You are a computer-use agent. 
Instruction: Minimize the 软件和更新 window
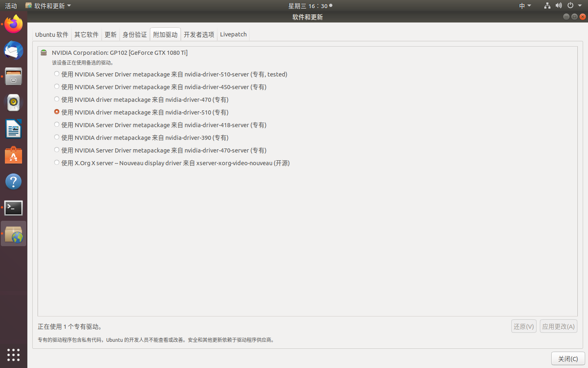[566, 17]
